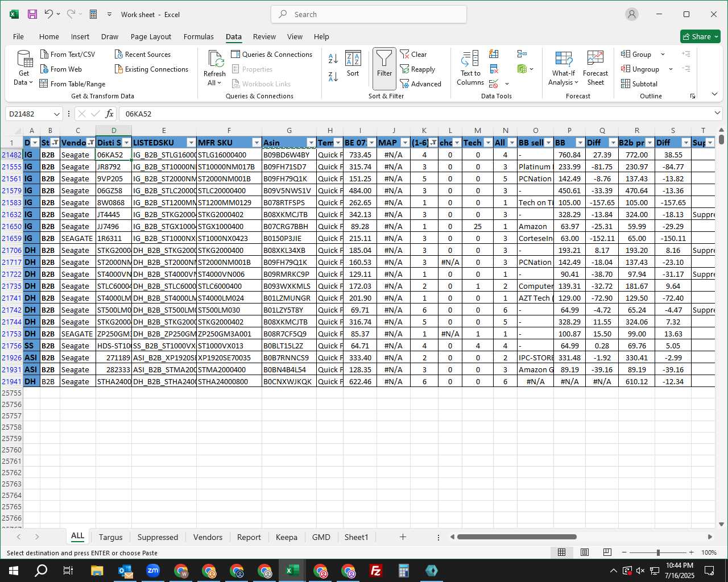This screenshot has height=582, width=728.
Task: Open the Vendor column filter dropdown
Action: tap(90, 143)
